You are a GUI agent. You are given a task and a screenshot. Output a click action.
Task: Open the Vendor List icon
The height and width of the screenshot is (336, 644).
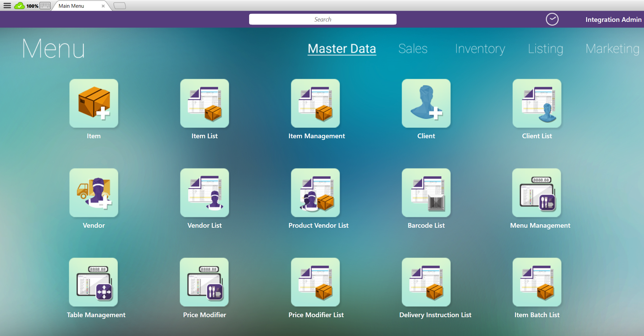(x=204, y=193)
